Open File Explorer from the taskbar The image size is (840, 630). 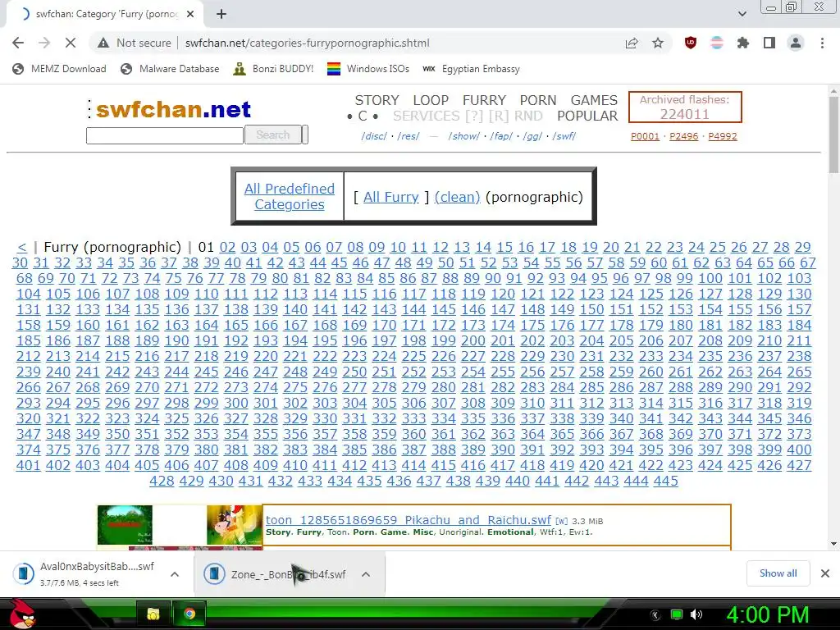coord(153,614)
